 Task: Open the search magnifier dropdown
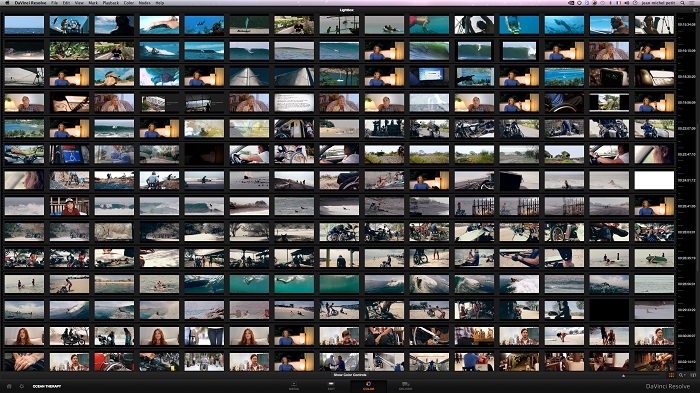(x=682, y=375)
